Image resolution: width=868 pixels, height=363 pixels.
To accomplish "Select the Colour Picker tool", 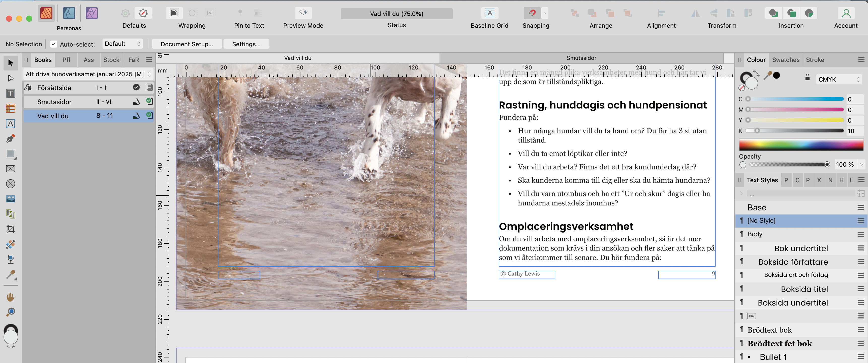I will click(10, 275).
